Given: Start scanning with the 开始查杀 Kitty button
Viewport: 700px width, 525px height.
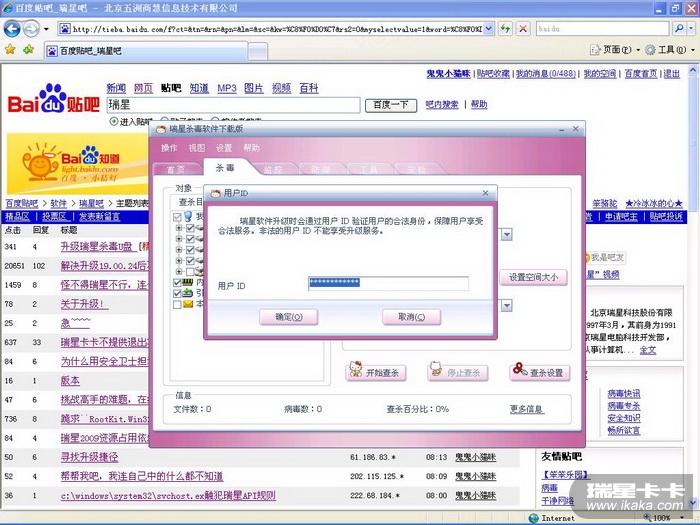Looking at the screenshot, I should (x=375, y=372).
